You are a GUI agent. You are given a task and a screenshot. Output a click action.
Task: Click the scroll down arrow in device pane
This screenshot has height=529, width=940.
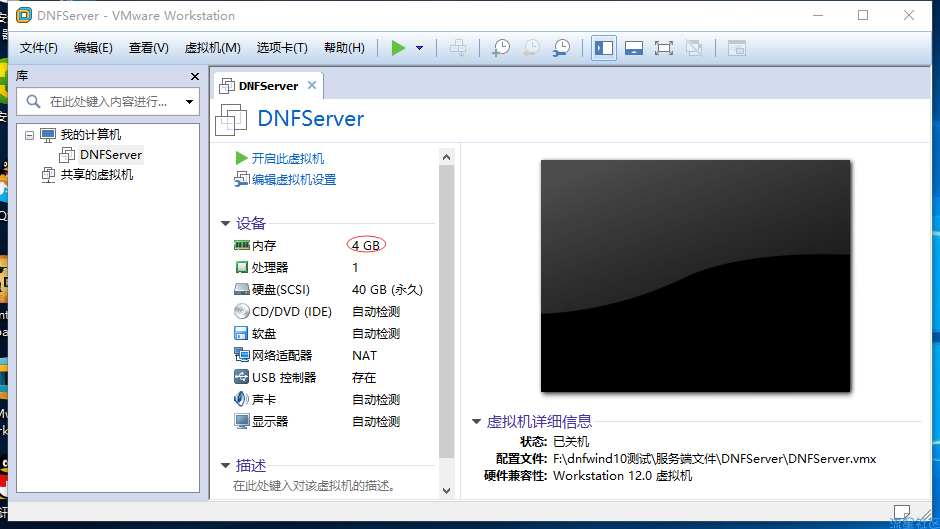coord(446,491)
